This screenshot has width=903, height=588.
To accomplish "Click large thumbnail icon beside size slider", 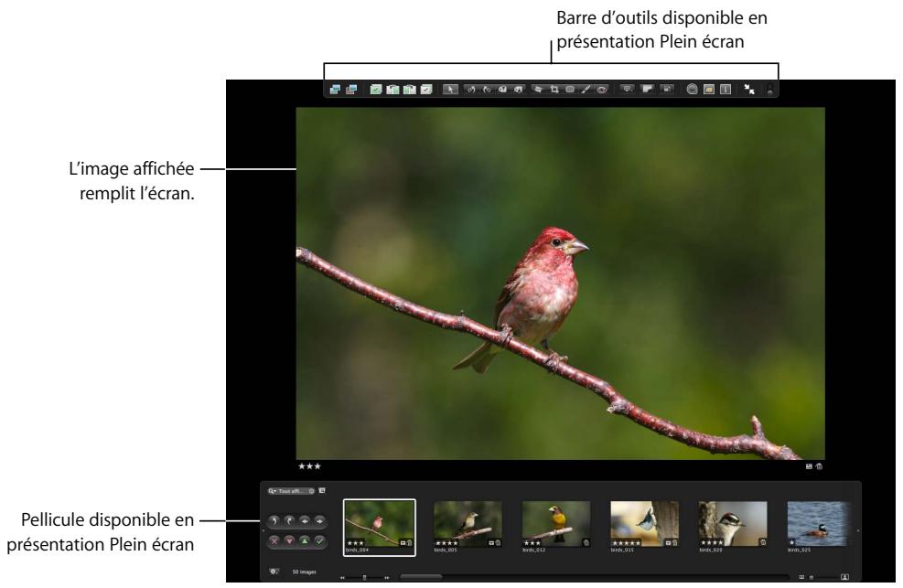I will [844, 577].
